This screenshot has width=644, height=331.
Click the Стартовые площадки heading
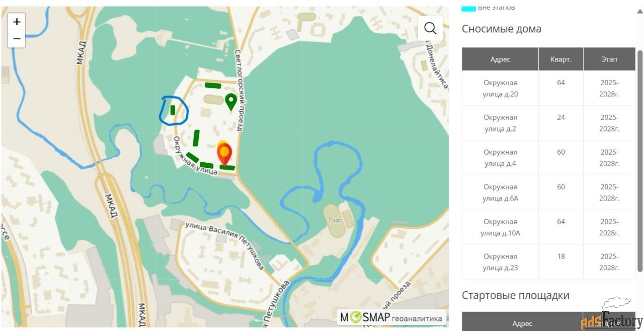(515, 295)
